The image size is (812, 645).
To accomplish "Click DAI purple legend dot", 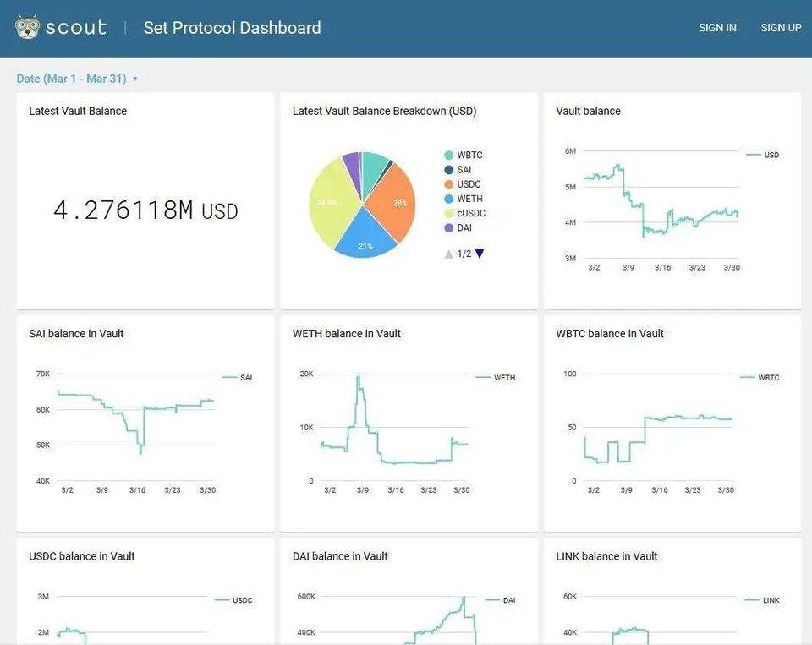I will [449, 228].
